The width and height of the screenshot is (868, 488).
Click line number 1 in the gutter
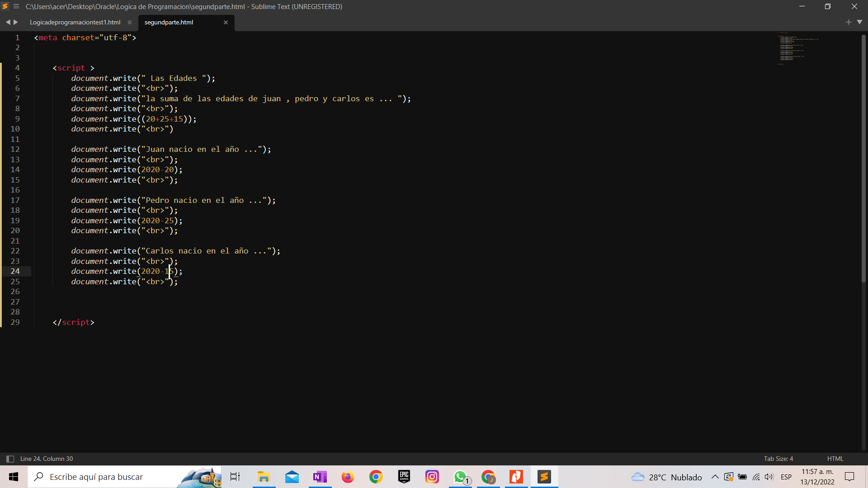tap(17, 38)
